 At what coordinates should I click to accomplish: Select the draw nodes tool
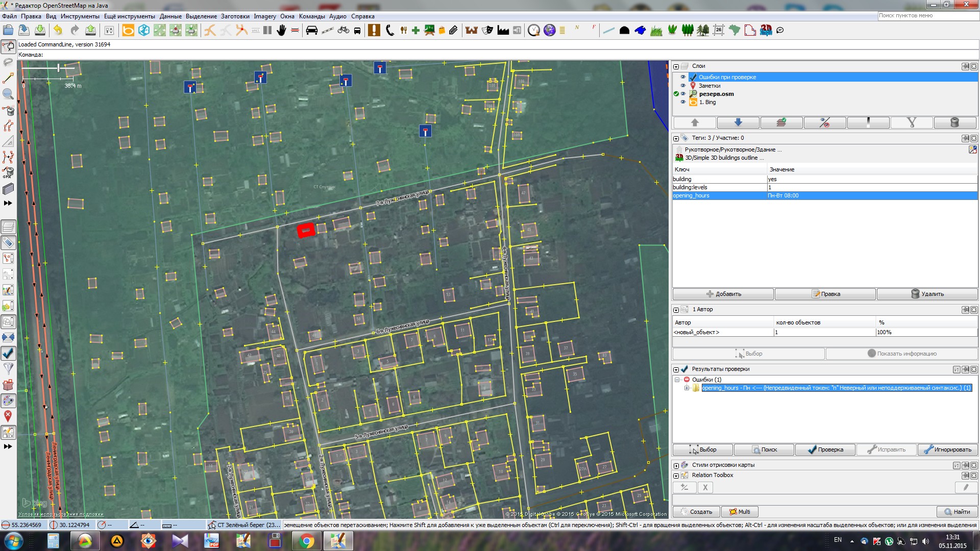pos(8,78)
